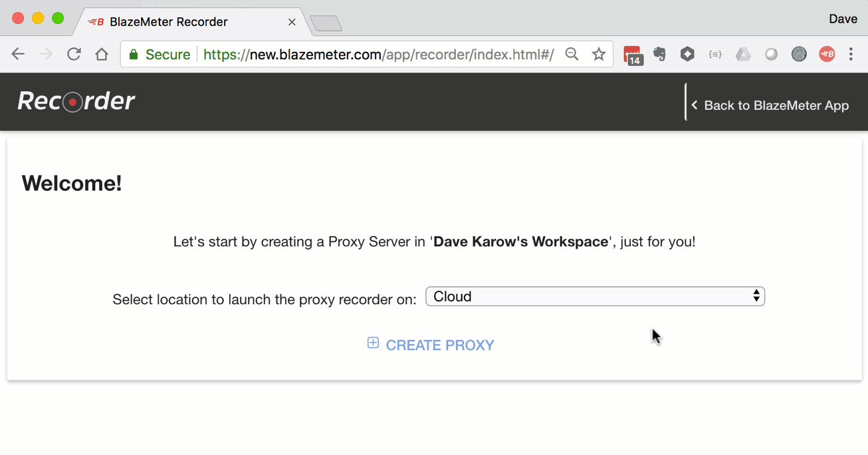Click the CREATE PROXY link

440,345
